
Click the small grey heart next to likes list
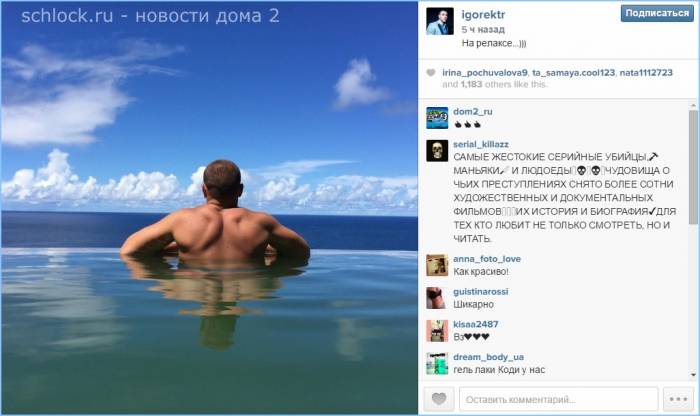pos(430,73)
